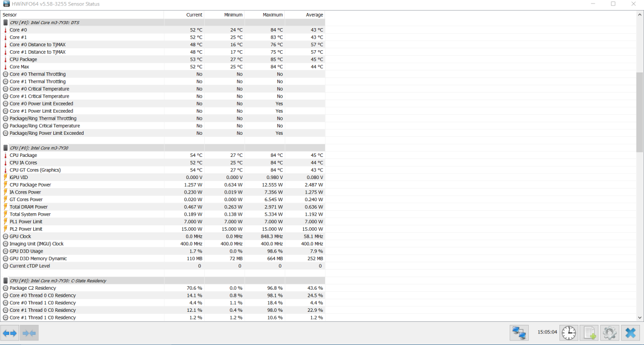Click thermometer icon of Core #1 row
This screenshot has width=644, height=345.
6,37
